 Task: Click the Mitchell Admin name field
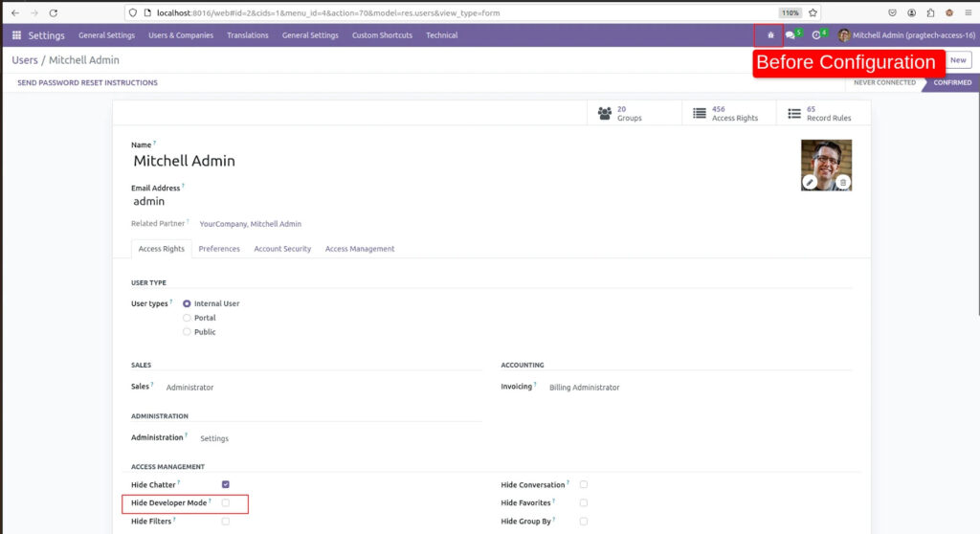[184, 161]
